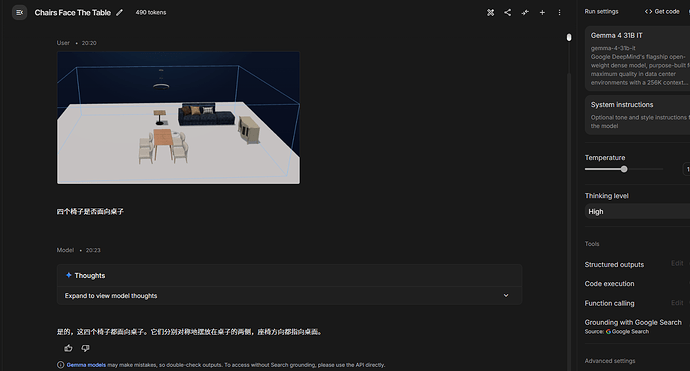690x371 pixels.
Task: Click Edit next to Function calling
Action: point(677,303)
